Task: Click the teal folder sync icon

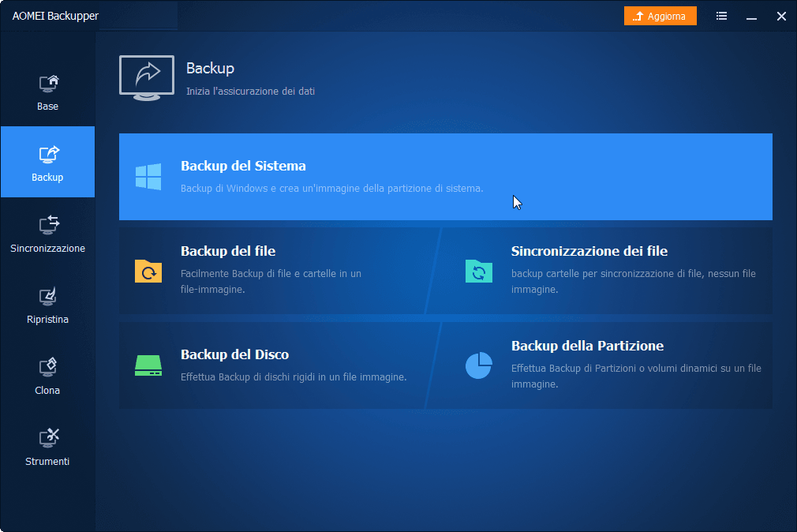Action: point(479,271)
